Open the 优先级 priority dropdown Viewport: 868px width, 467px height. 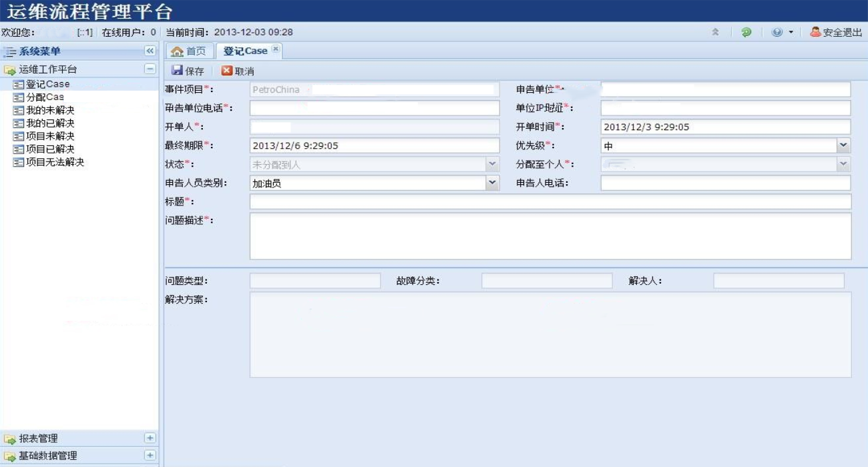(x=844, y=145)
